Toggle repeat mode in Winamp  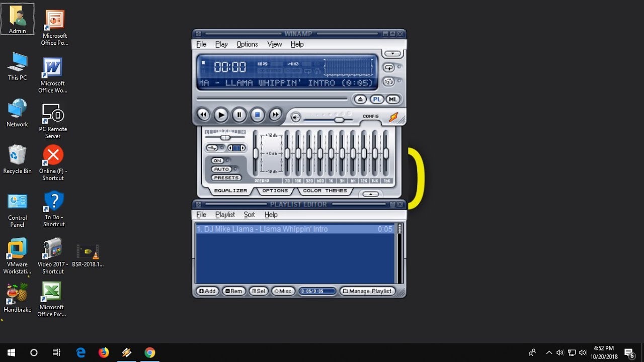click(x=389, y=67)
